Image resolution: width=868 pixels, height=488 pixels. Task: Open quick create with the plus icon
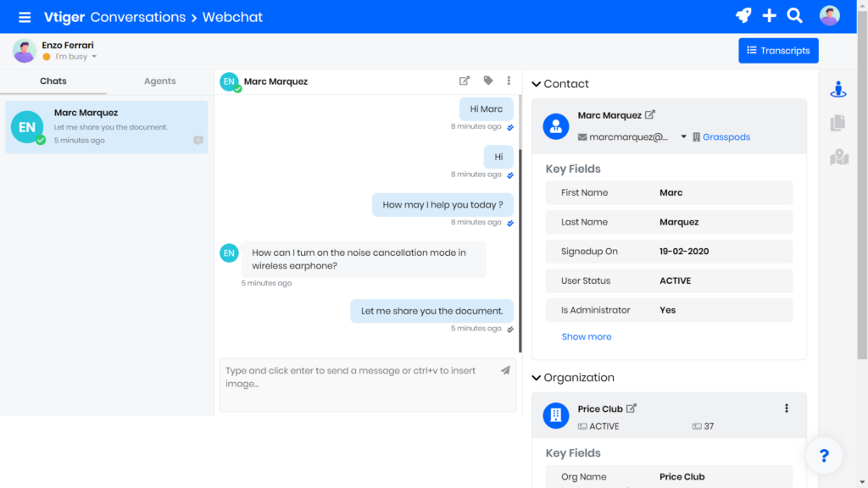pyautogui.click(x=769, y=15)
